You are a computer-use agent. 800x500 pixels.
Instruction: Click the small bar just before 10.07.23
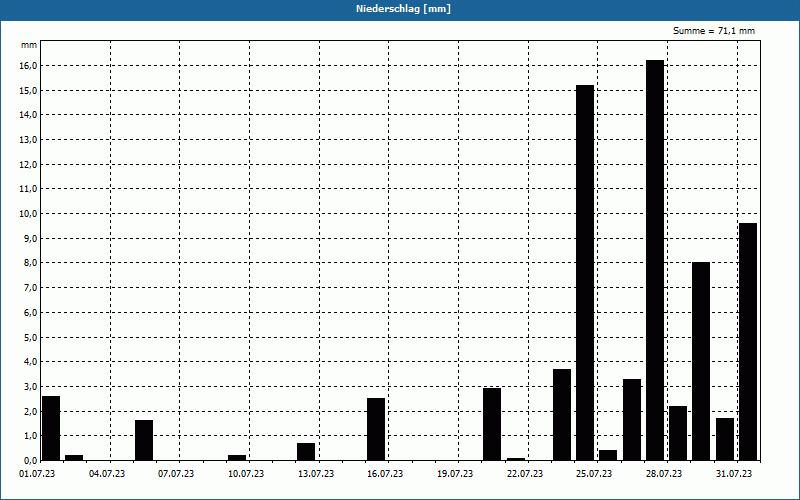click(x=237, y=458)
